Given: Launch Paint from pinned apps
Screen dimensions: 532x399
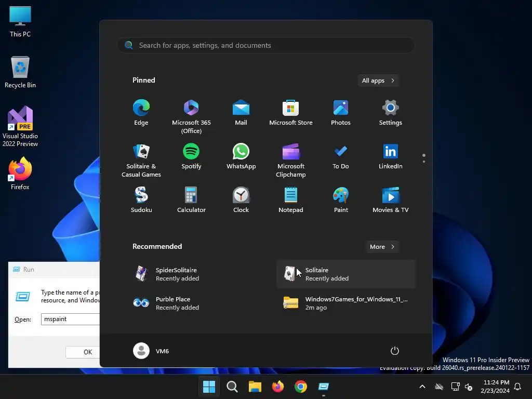Looking at the screenshot, I should (x=341, y=200).
